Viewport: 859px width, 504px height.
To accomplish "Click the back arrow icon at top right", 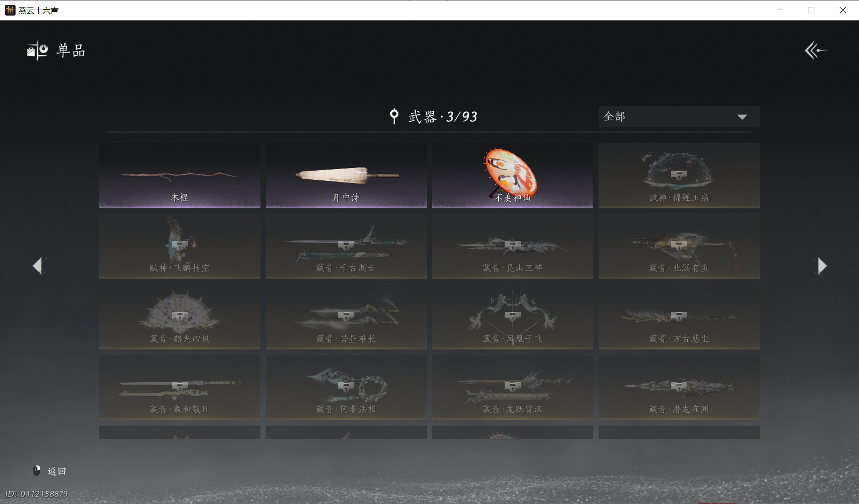I will (816, 50).
